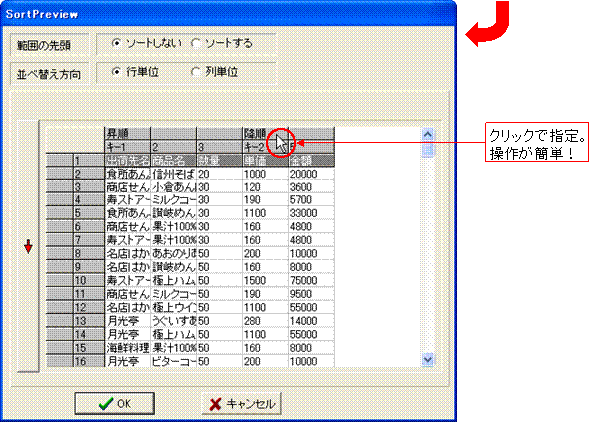Confirm with the OK button
This screenshot has width=590, height=422.
coord(114,404)
